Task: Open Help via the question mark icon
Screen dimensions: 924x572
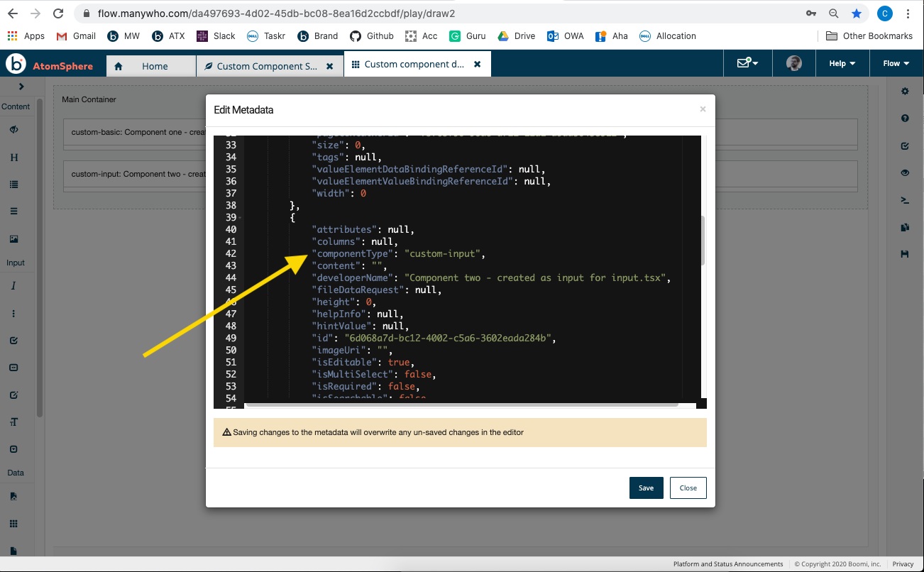Action: click(905, 118)
